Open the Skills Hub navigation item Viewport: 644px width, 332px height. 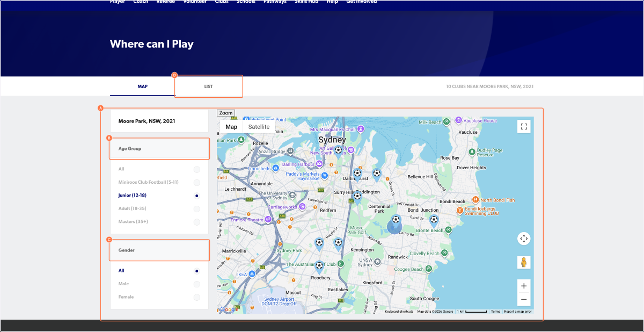[308, 2]
